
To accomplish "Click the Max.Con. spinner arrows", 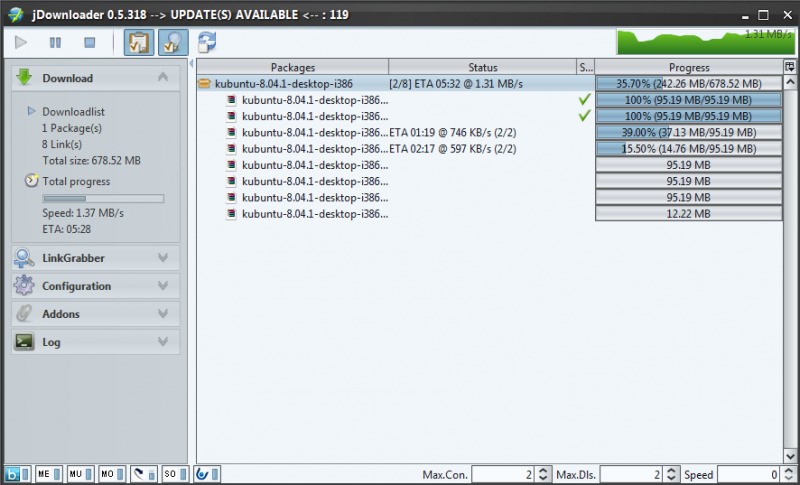I will [x=543, y=474].
